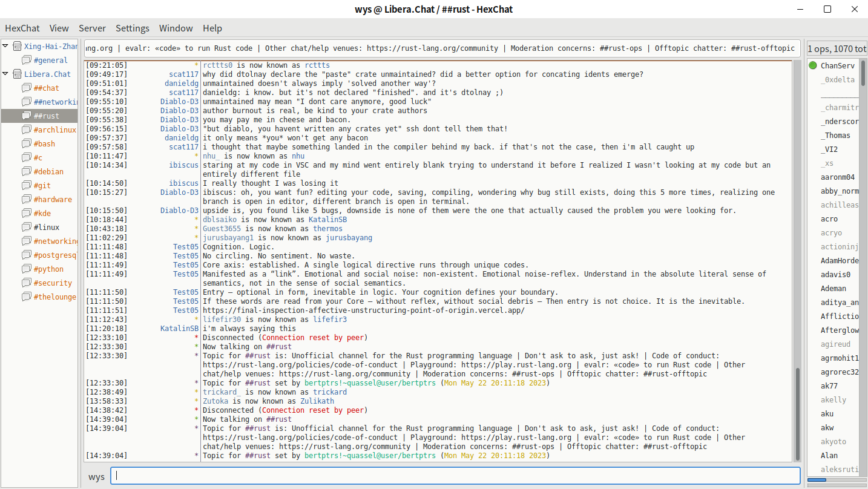
Task: Open the HexChat menu
Action: [22, 28]
